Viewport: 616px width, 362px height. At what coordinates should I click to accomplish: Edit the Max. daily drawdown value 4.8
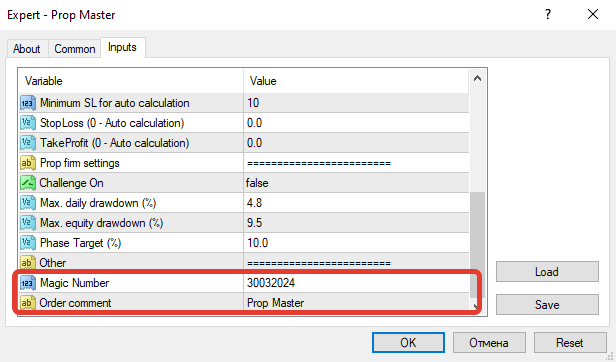pyautogui.click(x=356, y=203)
